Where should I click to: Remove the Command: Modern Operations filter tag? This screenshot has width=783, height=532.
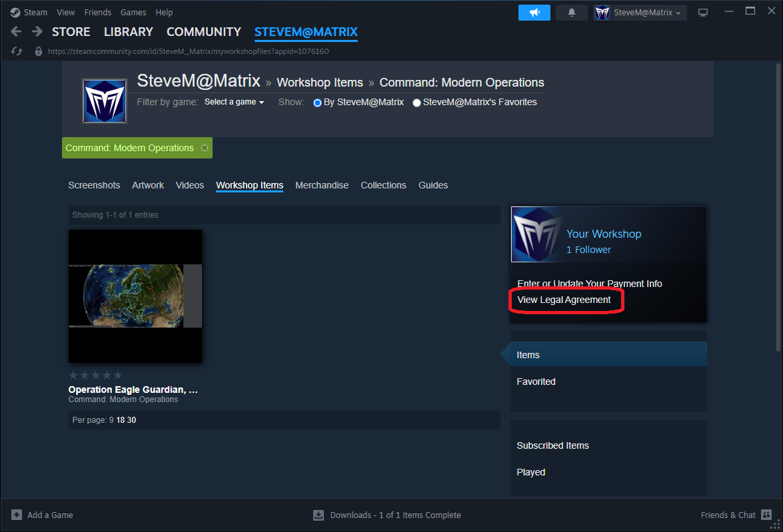click(x=204, y=148)
